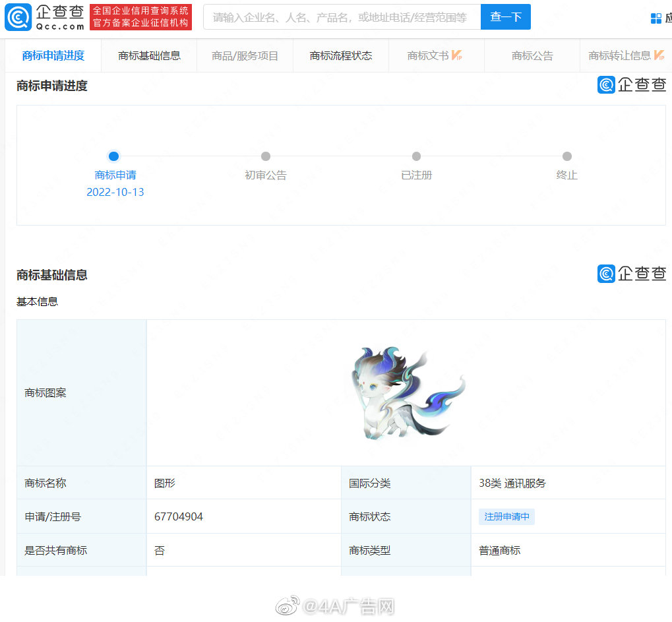Viewport: 672px width, 622px height.
Task: Click the application date 2022-10-13
Action: pyautogui.click(x=115, y=192)
